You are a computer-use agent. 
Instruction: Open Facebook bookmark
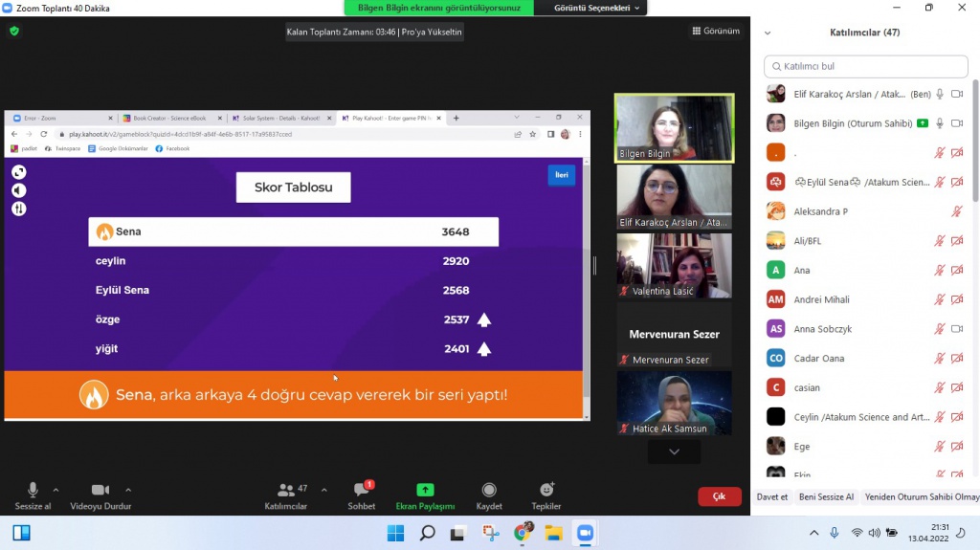(x=172, y=149)
